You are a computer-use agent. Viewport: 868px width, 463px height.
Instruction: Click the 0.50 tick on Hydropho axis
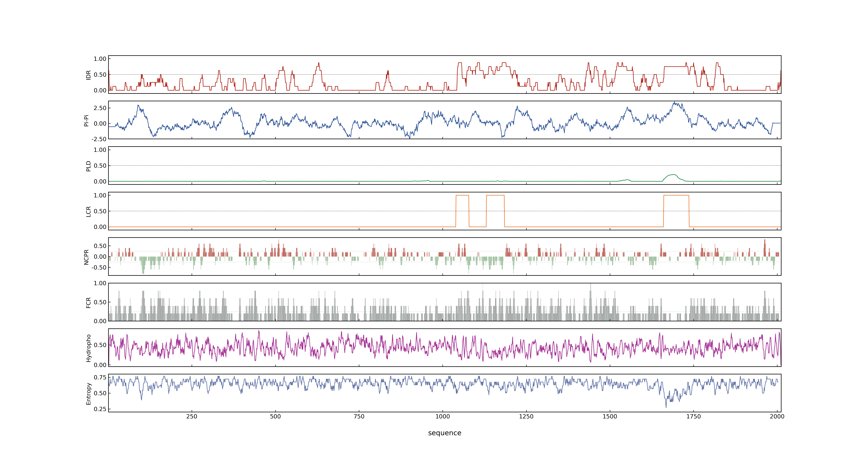100,345
